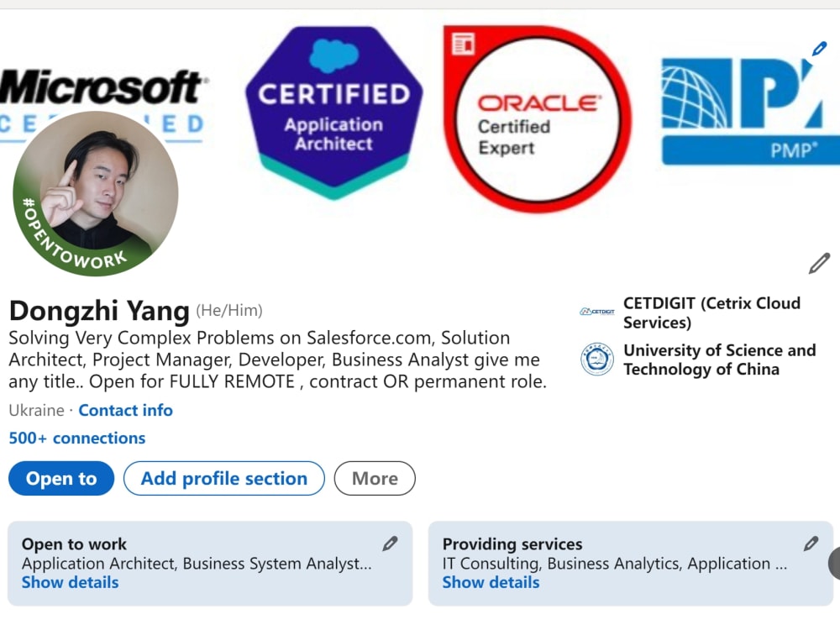Click the PMP badge on banner
This screenshot has height=630, width=840.
click(x=750, y=112)
